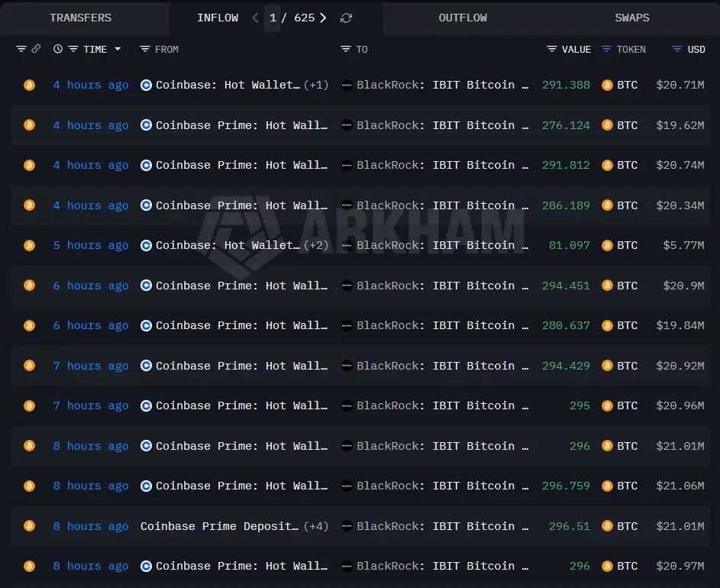720x588 pixels.
Task: Select USD amount $19.62M
Action: click(680, 125)
